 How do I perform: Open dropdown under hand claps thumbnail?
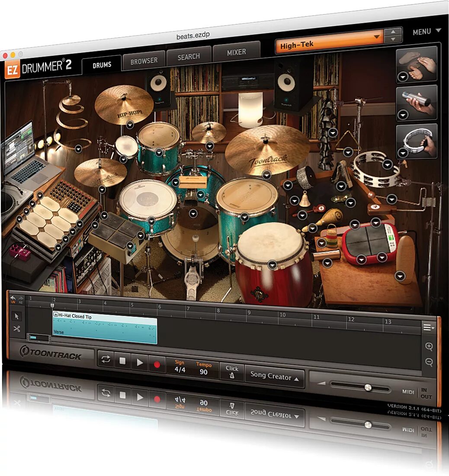coord(403,77)
